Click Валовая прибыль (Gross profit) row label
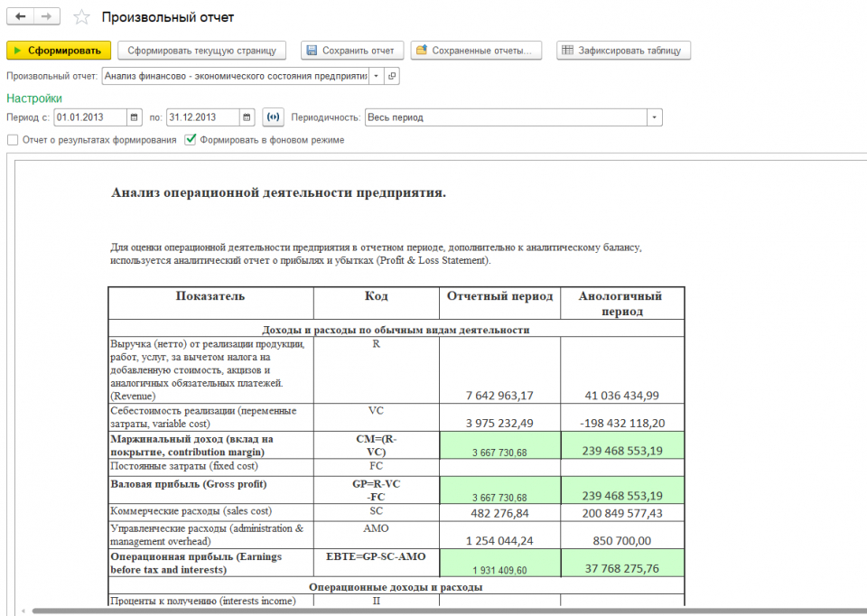The image size is (867, 616). [189, 484]
